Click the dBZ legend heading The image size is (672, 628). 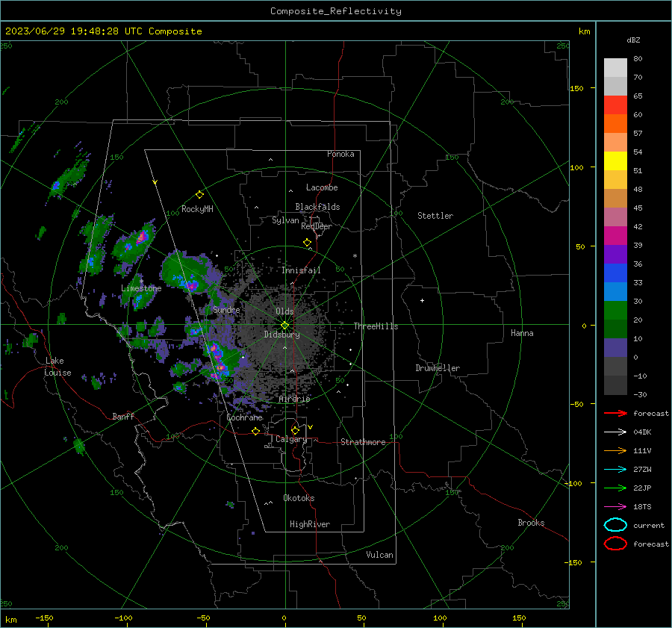pos(633,40)
